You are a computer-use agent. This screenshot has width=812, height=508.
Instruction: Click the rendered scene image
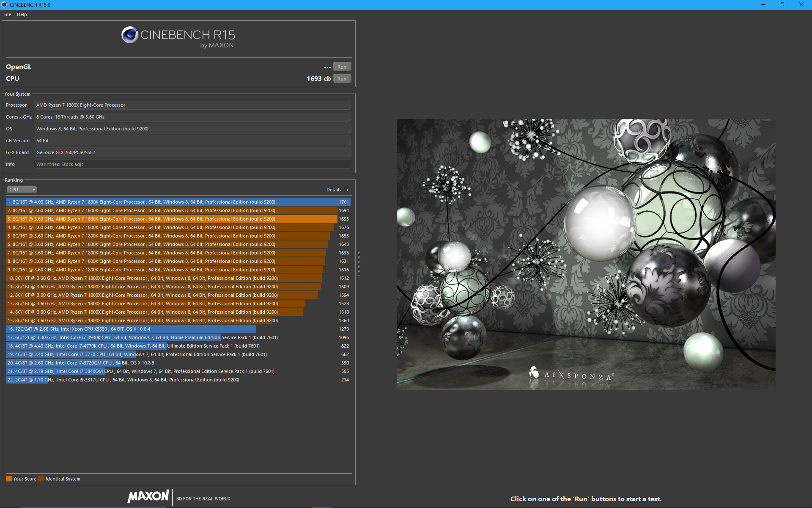[586, 254]
